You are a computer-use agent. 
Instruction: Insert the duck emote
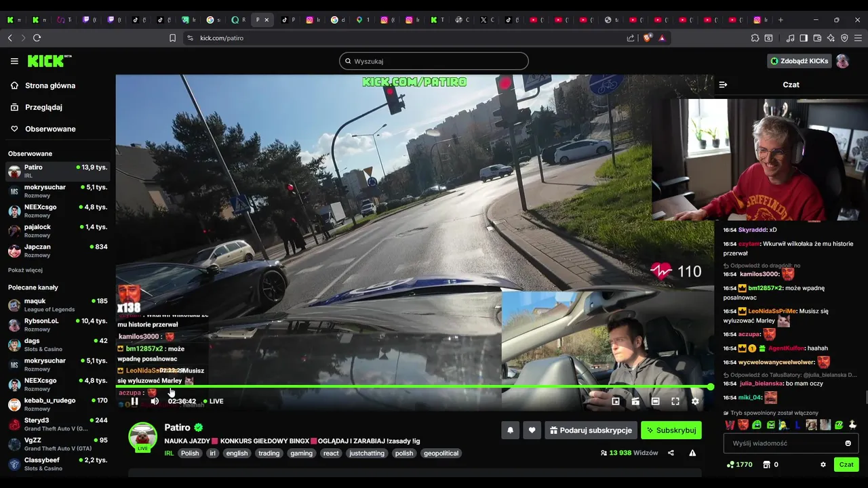852,425
